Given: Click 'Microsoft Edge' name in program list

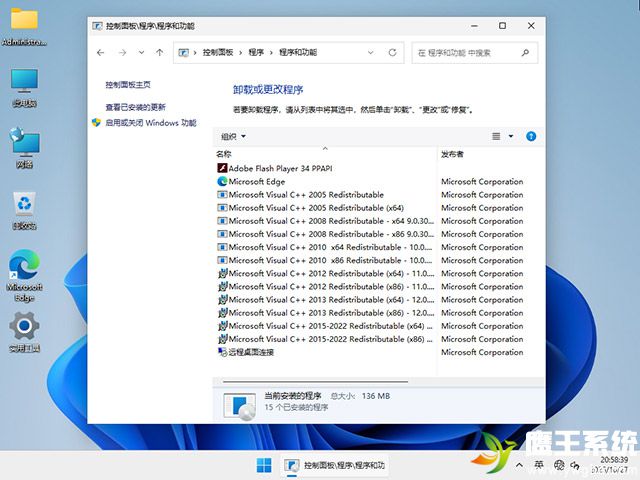Looking at the screenshot, I should click(257, 182).
